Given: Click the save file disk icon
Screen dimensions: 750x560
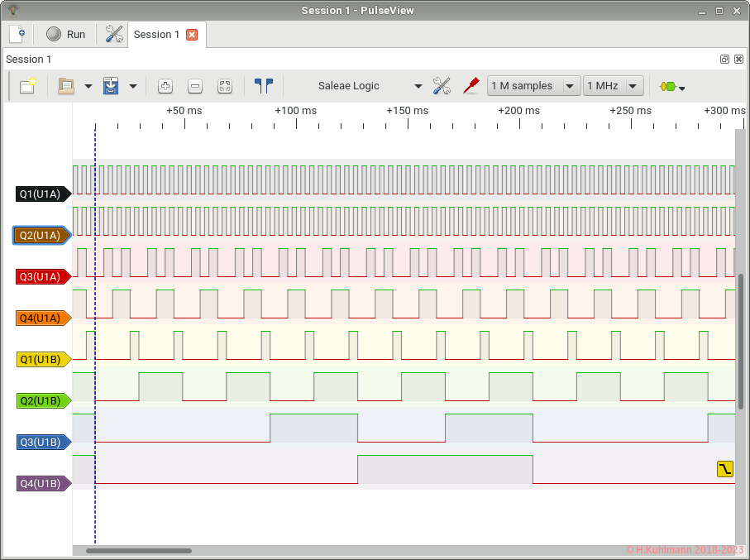Looking at the screenshot, I should tap(111, 86).
